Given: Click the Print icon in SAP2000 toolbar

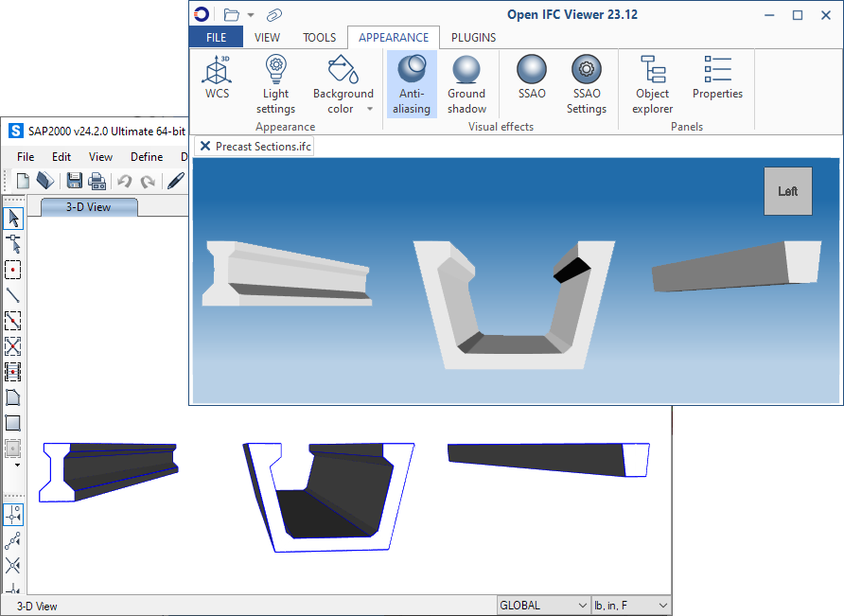Looking at the screenshot, I should (96, 181).
